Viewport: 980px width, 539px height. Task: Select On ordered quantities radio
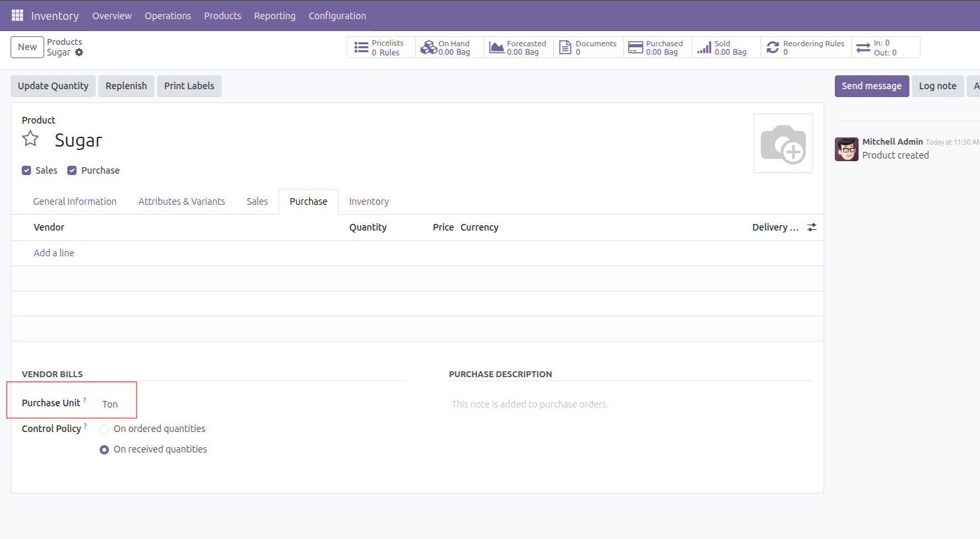pyautogui.click(x=104, y=429)
